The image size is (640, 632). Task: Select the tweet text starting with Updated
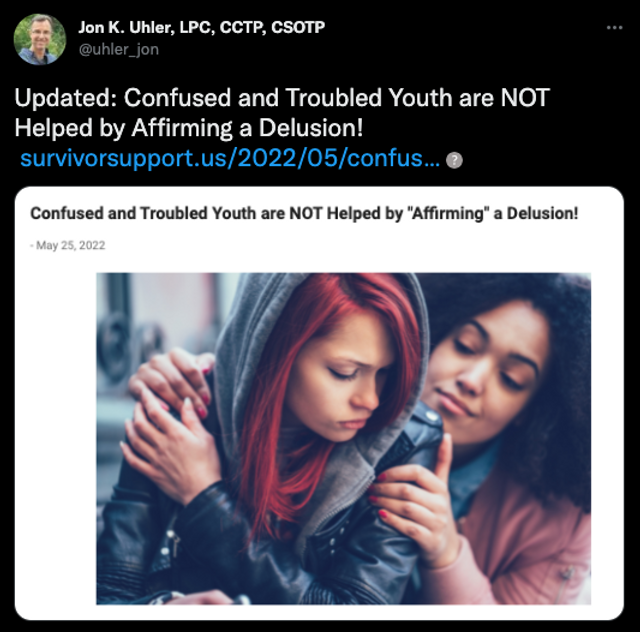282,113
